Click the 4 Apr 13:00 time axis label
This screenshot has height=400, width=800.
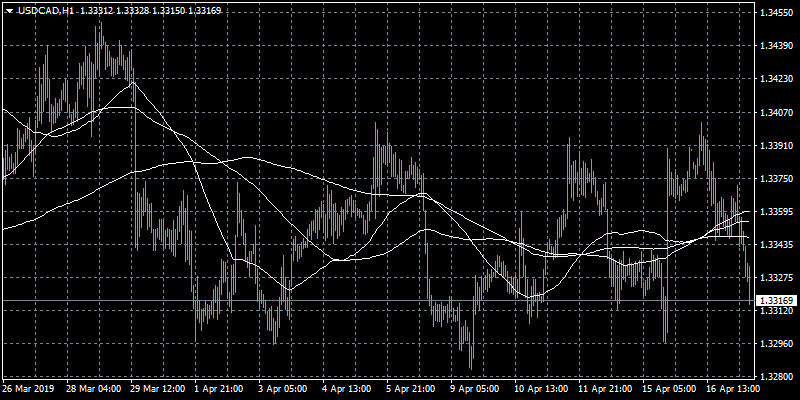(x=348, y=389)
